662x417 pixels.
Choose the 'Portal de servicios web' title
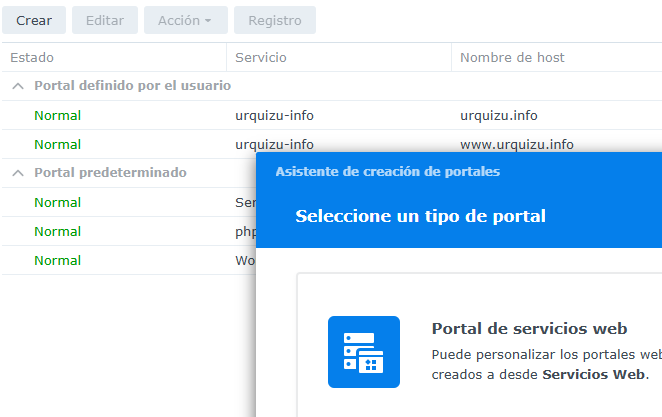coord(529,329)
